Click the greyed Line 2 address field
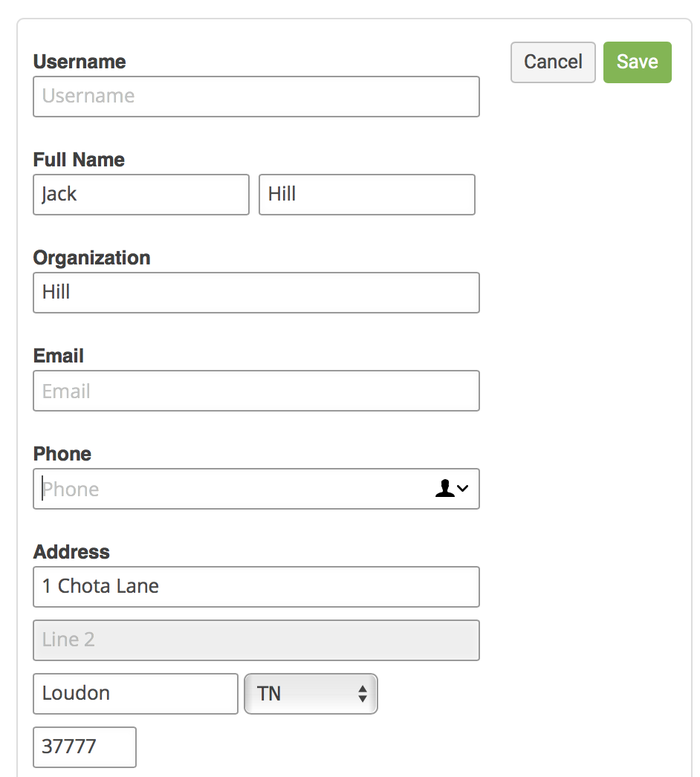The image size is (700, 777). 256,640
